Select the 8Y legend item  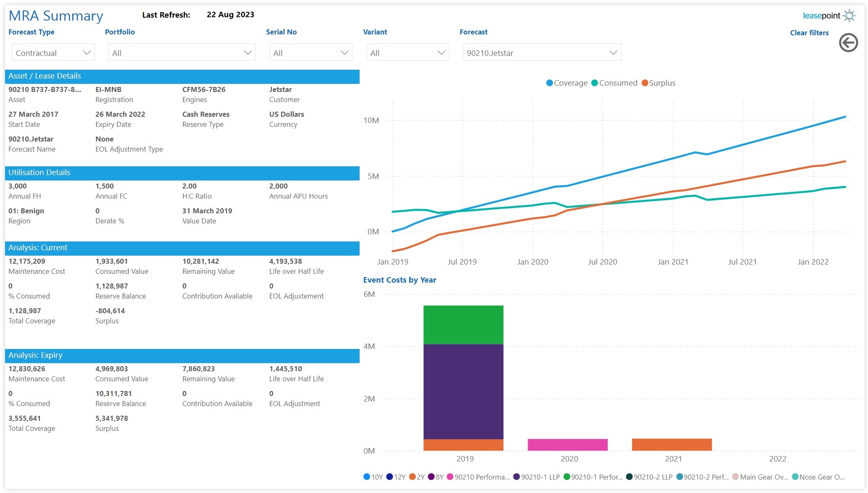tap(436, 477)
